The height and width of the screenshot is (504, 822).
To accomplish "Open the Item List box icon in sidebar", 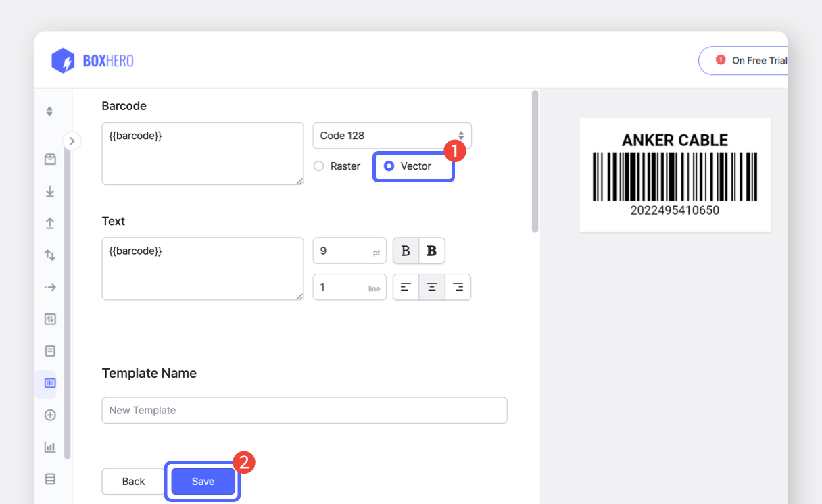I will point(50,159).
